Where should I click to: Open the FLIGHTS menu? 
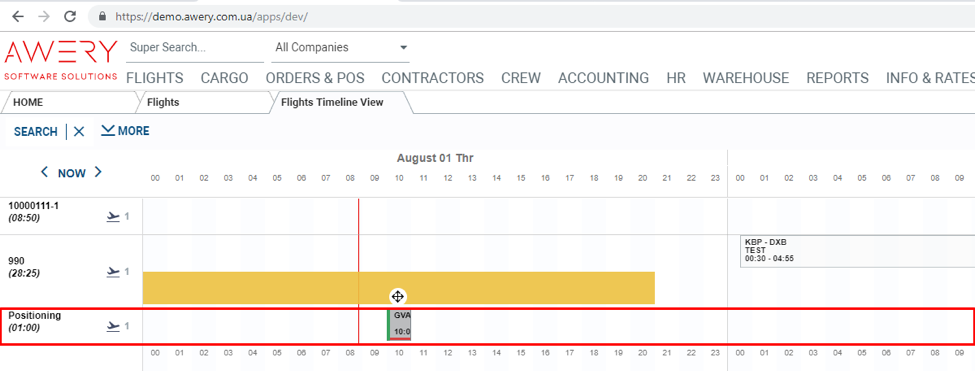(x=155, y=78)
